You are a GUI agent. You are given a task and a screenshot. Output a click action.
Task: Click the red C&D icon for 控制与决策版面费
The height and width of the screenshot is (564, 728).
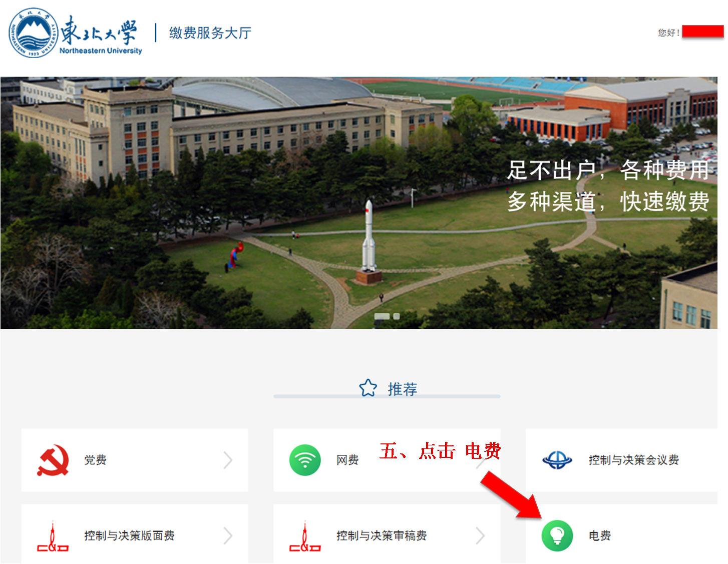coord(53,537)
